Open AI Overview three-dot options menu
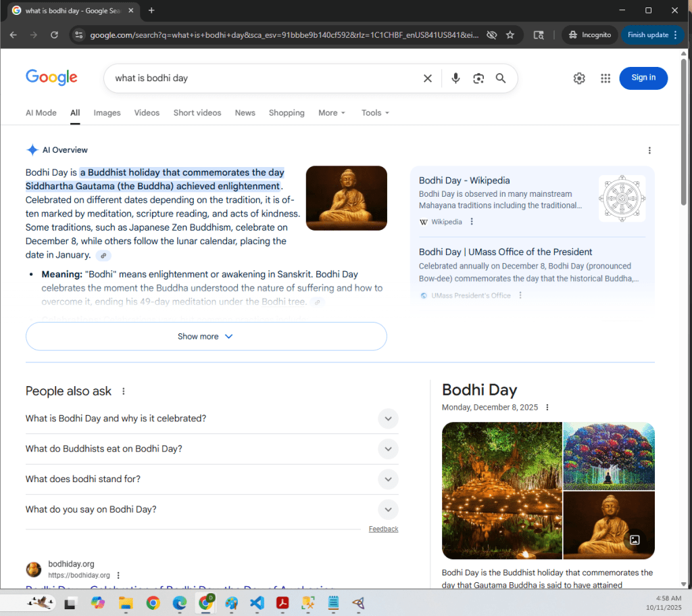 coord(649,150)
